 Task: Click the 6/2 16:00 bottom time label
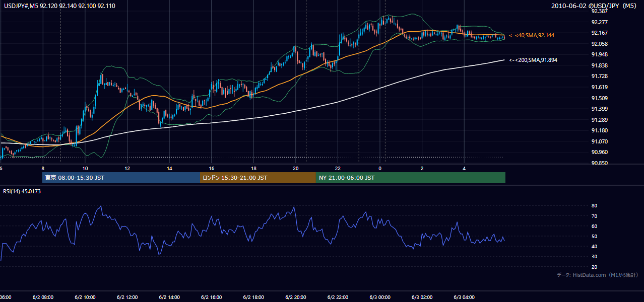click(212, 297)
